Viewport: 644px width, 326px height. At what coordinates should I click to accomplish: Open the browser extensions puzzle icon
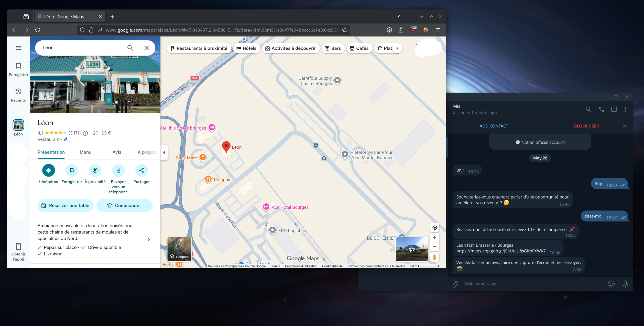(401, 30)
